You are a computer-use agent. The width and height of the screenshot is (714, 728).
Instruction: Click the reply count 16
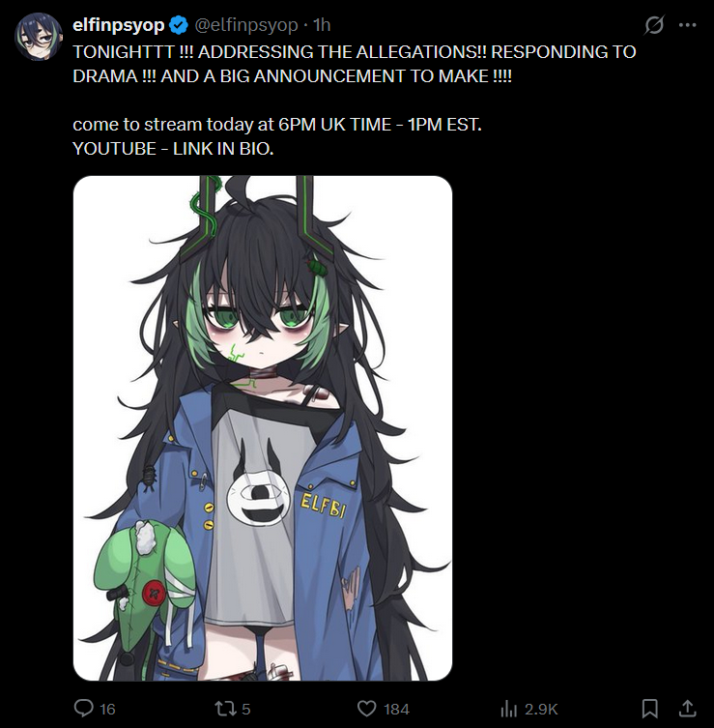pyautogui.click(x=107, y=709)
